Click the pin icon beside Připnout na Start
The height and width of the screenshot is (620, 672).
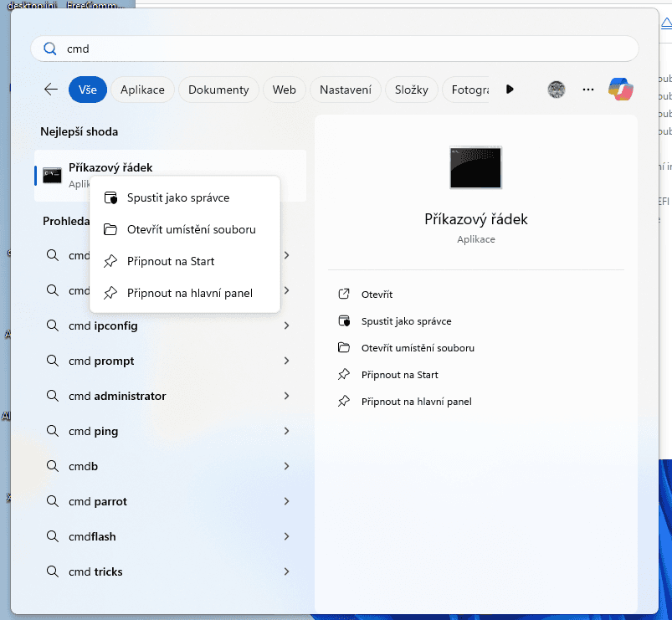tap(110, 261)
